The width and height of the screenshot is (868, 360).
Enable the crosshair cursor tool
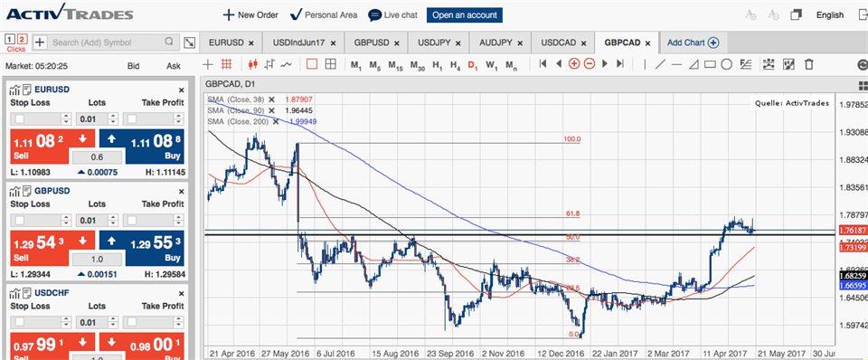pos(208,64)
